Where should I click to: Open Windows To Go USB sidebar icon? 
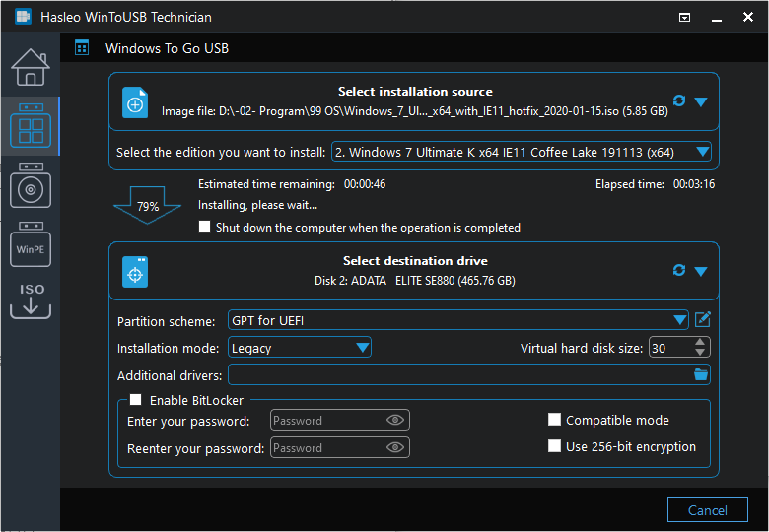coord(31,126)
